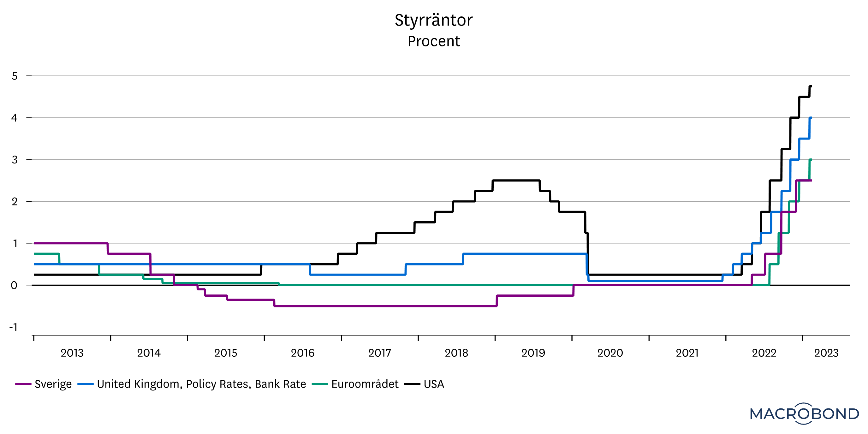Viewport: 868px width, 434px height.
Task: Click the 2018 x-axis label
Action: [456, 353]
